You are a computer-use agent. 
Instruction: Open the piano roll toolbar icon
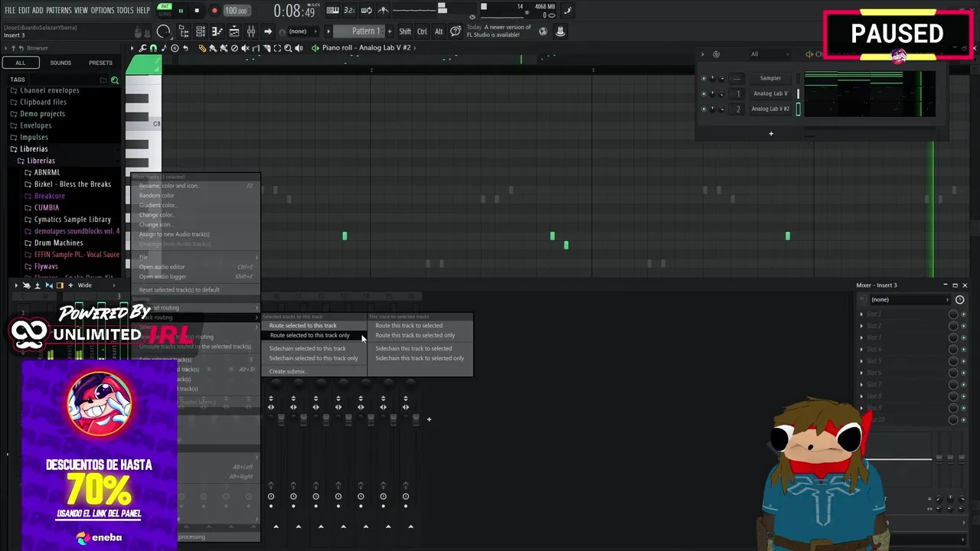click(x=217, y=31)
